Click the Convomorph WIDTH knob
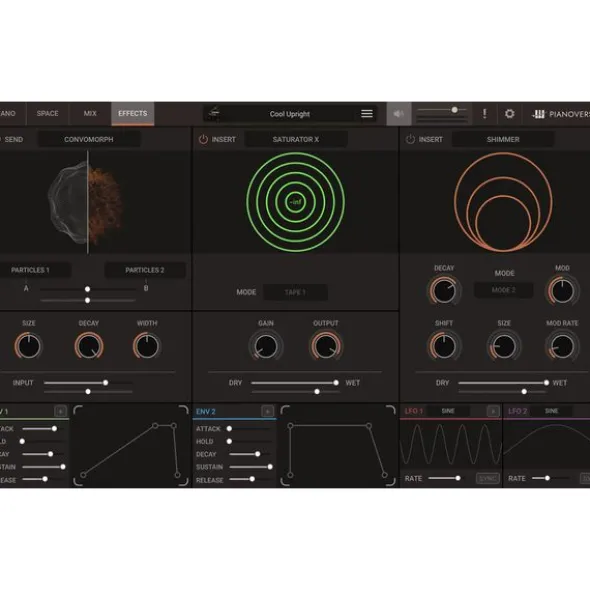The height and width of the screenshot is (591, 590). tap(147, 346)
